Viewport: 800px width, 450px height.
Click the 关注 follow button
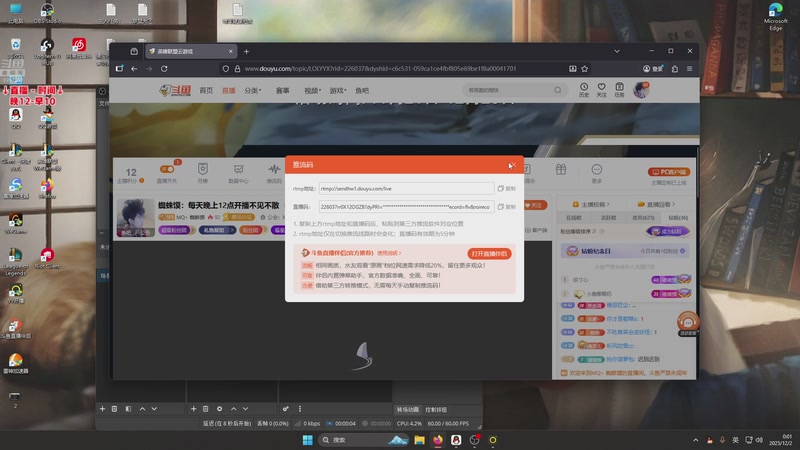click(x=535, y=205)
